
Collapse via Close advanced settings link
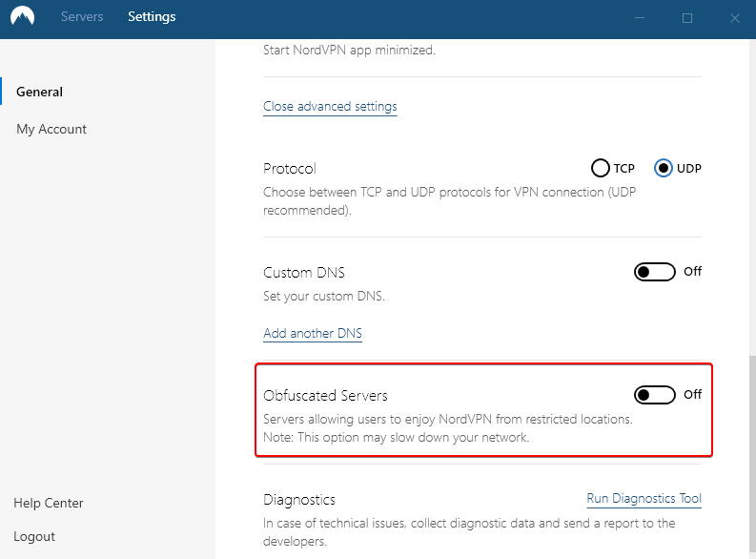[x=330, y=107]
